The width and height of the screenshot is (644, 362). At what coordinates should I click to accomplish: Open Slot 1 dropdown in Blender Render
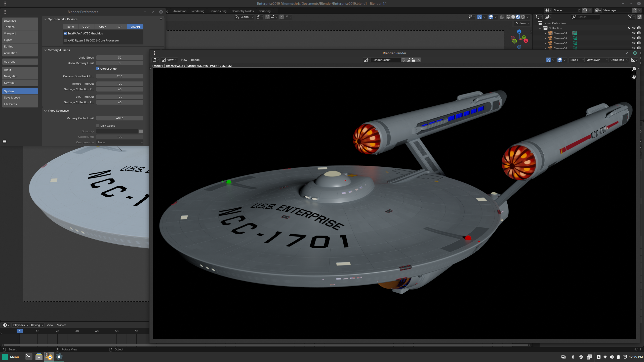(576, 60)
